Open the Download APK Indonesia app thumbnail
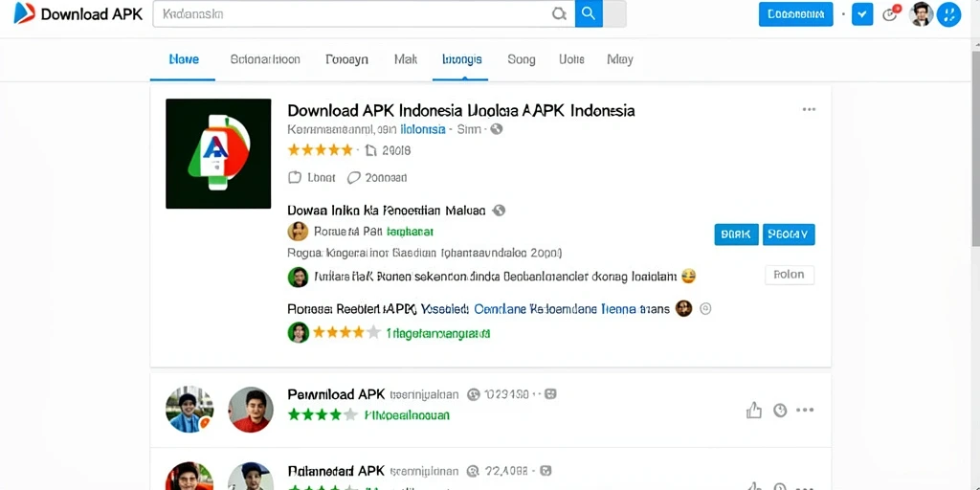This screenshot has height=490, width=980. coord(218,154)
